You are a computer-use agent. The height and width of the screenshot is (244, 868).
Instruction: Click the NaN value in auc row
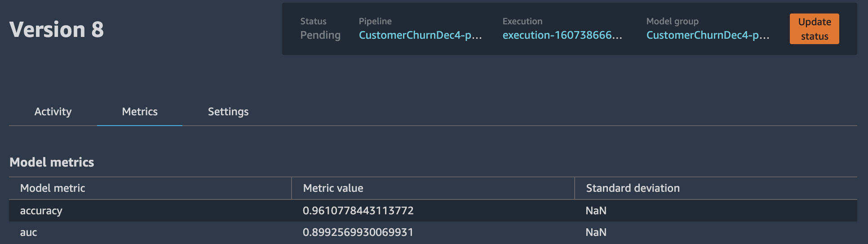pos(596,232)
